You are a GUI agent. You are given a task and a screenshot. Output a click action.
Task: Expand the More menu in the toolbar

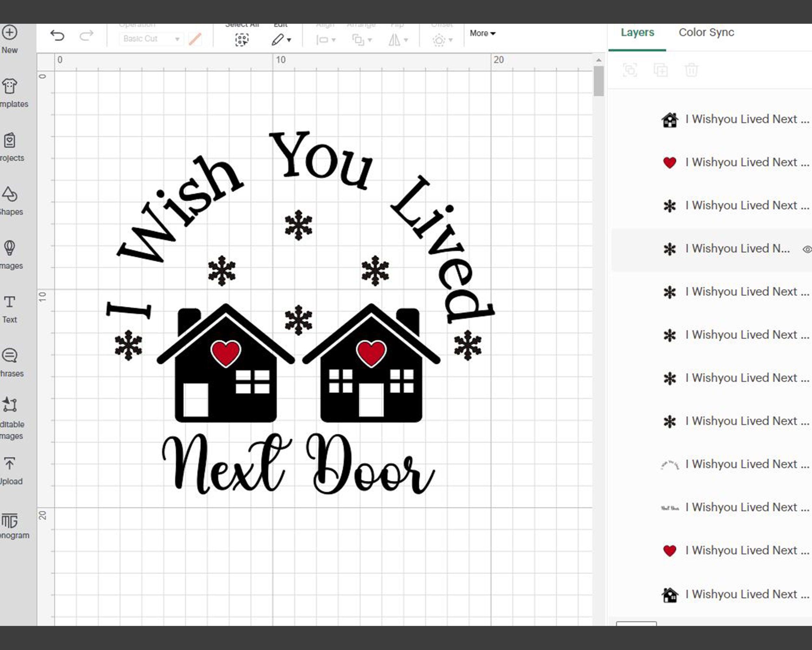pyautogui.click(x=482, y=33)
